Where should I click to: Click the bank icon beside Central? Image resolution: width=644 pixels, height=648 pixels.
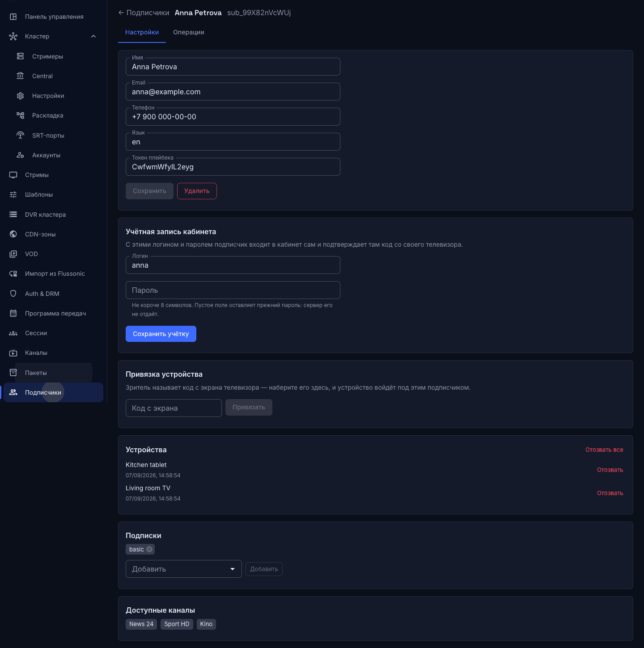[20, 76]
